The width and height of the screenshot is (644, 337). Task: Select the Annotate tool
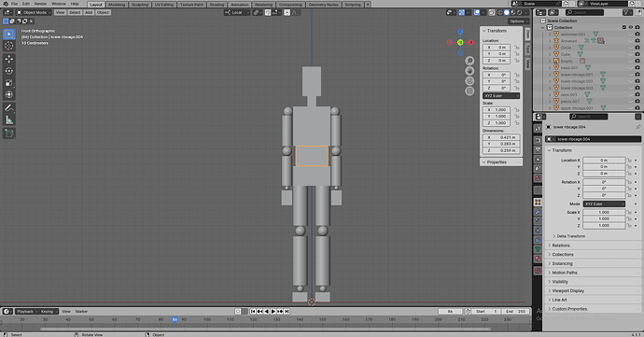coord(9,107)
